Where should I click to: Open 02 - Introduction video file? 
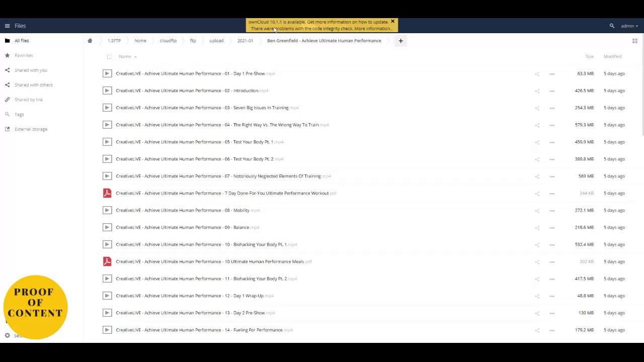coord(192,90)
